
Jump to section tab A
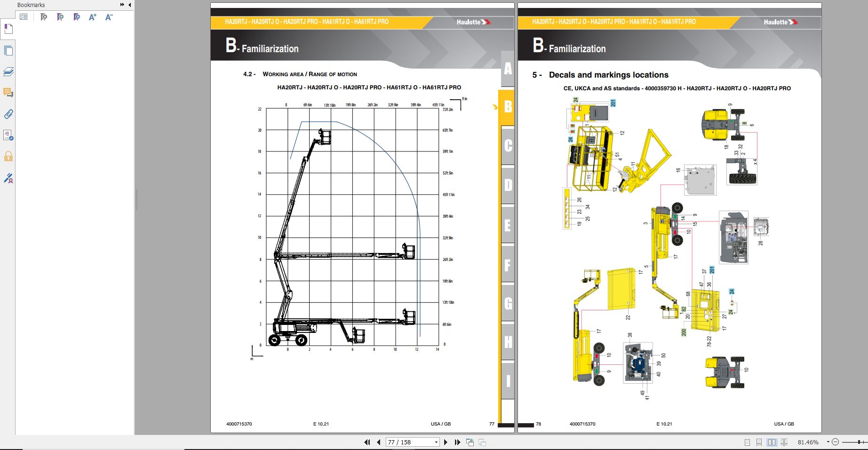point(508,69)
